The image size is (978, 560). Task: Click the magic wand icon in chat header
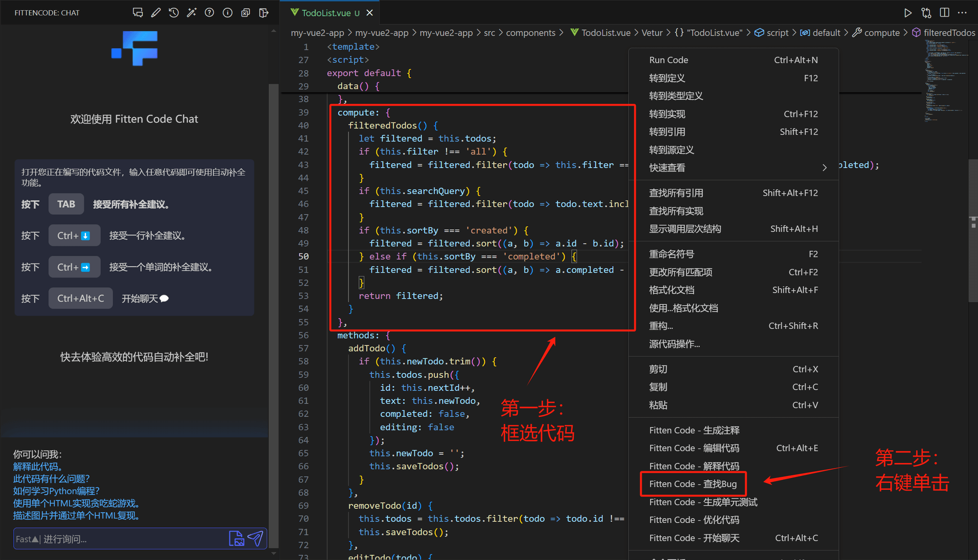(192, 13)
